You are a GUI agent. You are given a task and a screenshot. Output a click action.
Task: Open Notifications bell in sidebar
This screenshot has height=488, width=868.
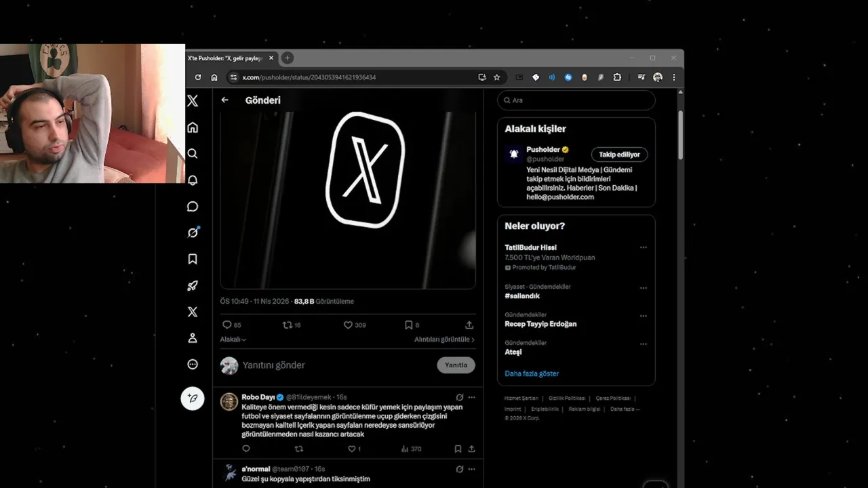193,180
